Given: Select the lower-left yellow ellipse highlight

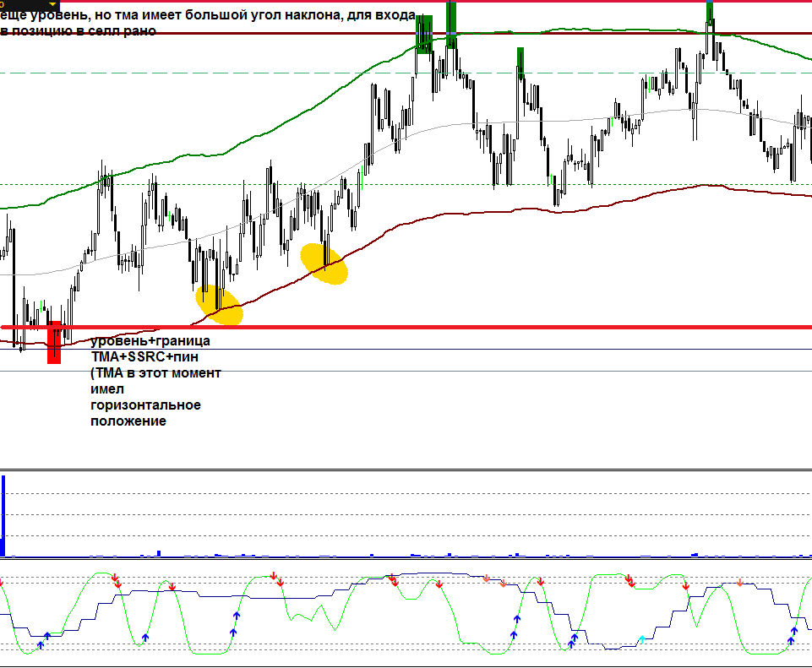Looking at the screenshot, I should coord(219,305).
